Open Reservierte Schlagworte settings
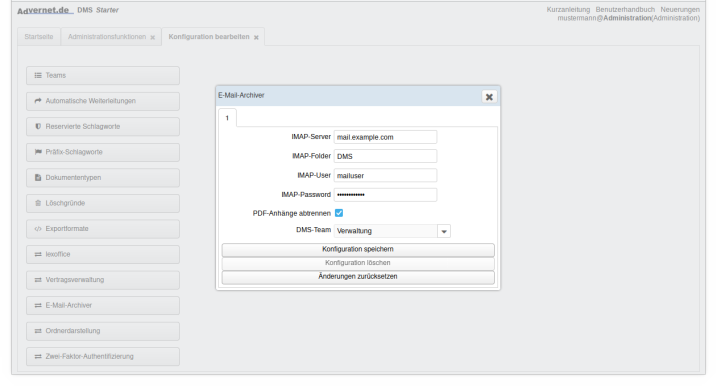The height and width of the screenshot is (387, 718). [x=103, y=126]
